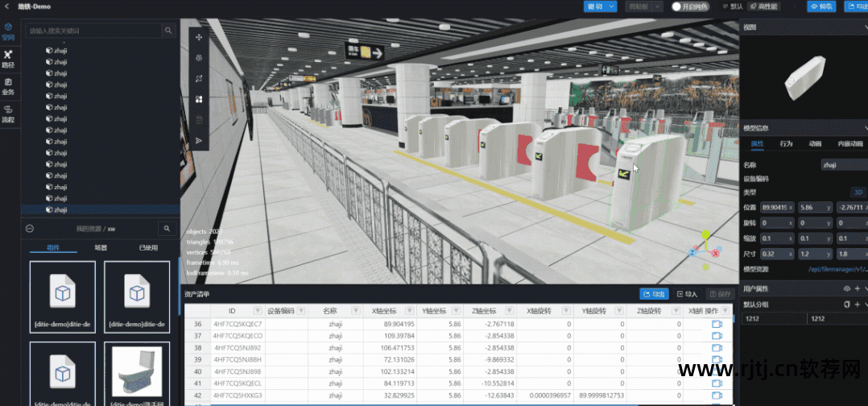Toggle eye visibility in 用户属性 header
The height and width of the screenshot is (406, 868).
(846, 288)
